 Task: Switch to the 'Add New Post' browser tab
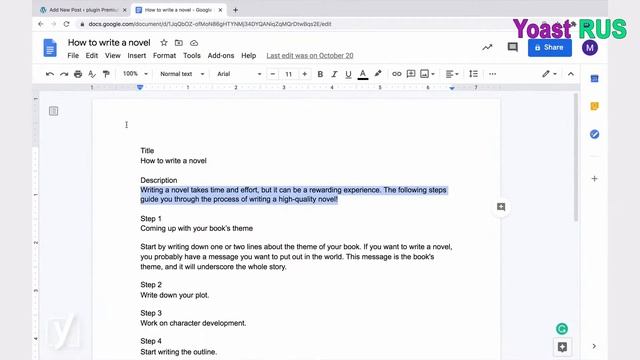point(84,10)
